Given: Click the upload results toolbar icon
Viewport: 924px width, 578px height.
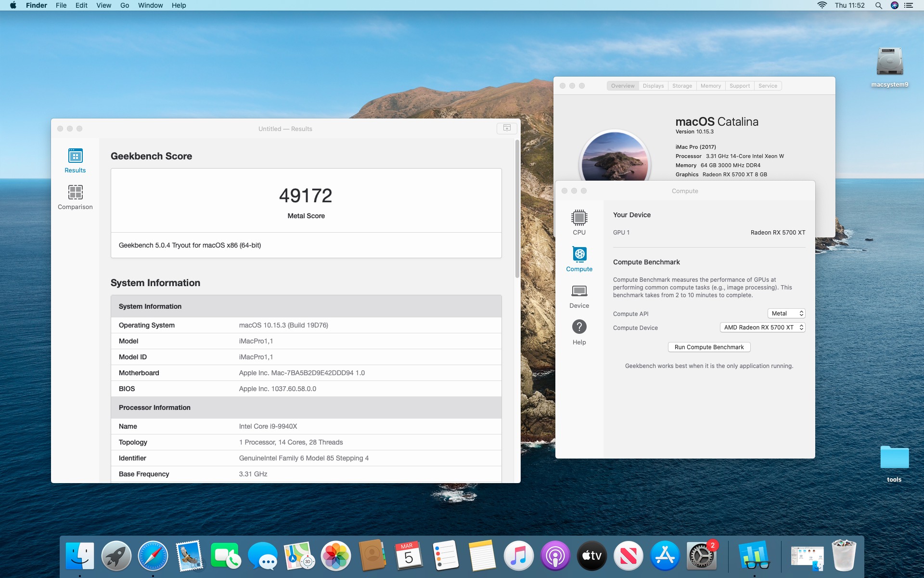Looking at the screenshot, I should 507,128.
